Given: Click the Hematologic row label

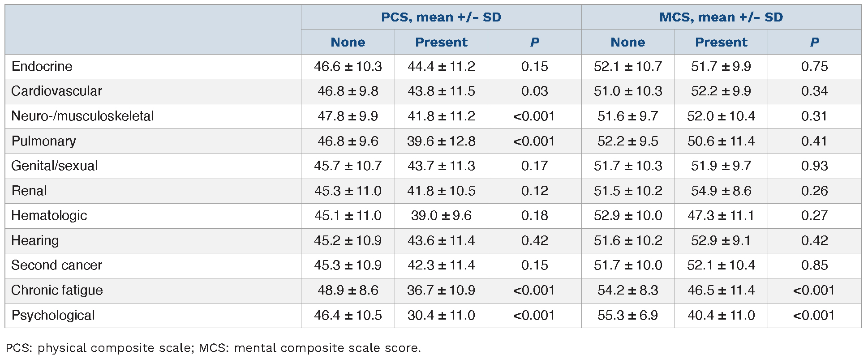Looking at the screenshot, I should tap(49, 216).
